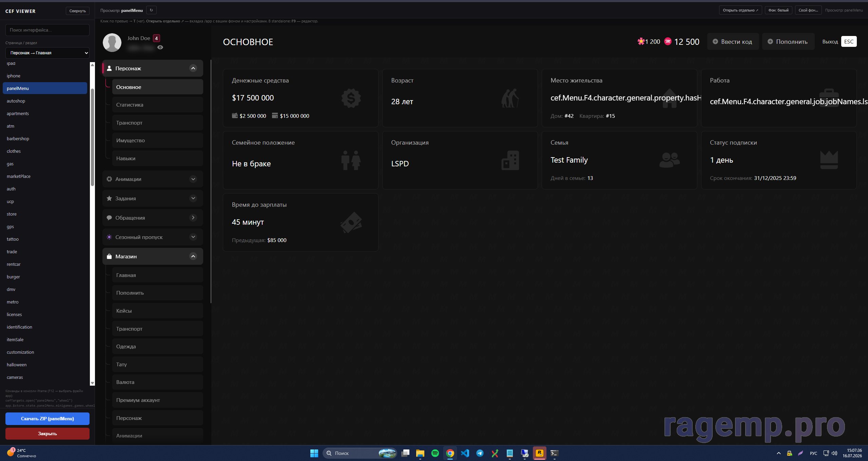
Task: Open Премиум аккаунт in the shop menu
Action: pyautogui.click(x=158, y=400)
